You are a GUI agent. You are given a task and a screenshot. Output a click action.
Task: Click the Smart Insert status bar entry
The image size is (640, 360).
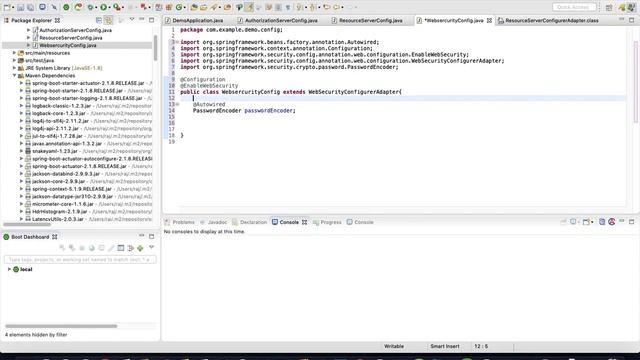[x=444, y=346]
